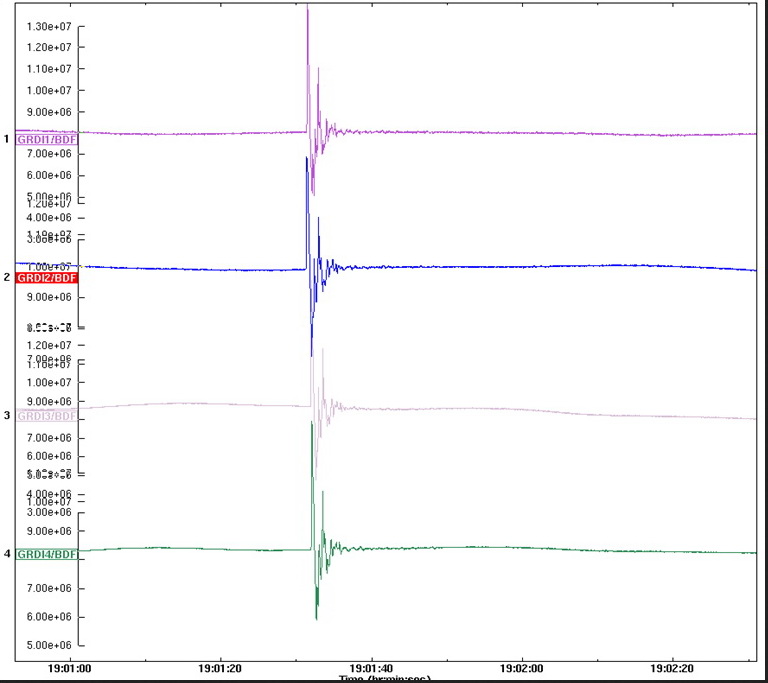Click the lowest trough of the green GRDI4 waveform
The width and height of the screenshot is (768, 683).
pyautogui.click(x=316, y=618)
